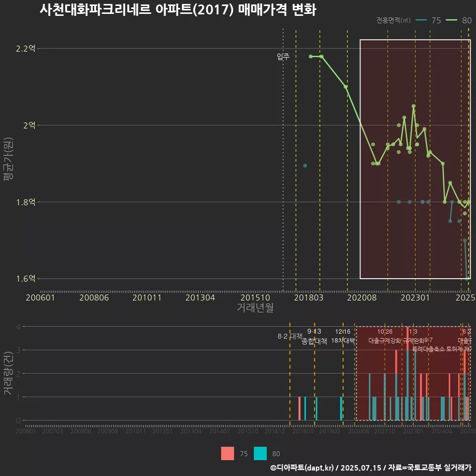Click the 입주 marker label
The height and width of the screenshot is (476, 476).
click(283, 57)
